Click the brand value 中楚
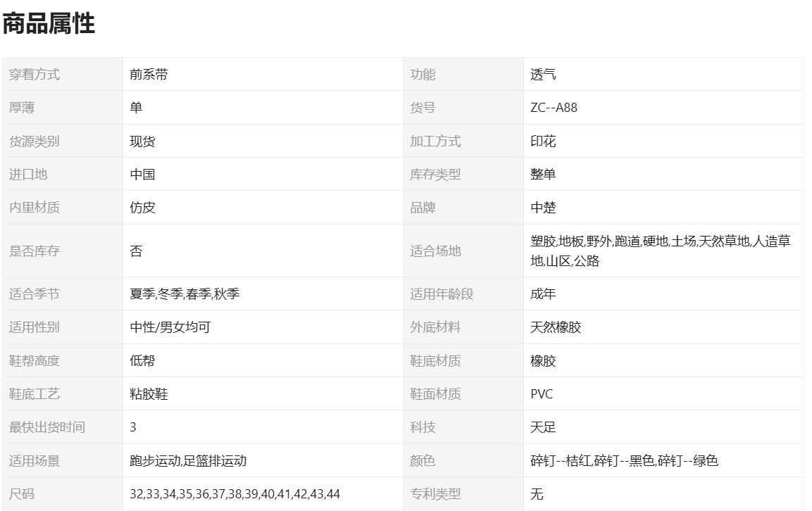The image size is (812, 511). (543, 208)
